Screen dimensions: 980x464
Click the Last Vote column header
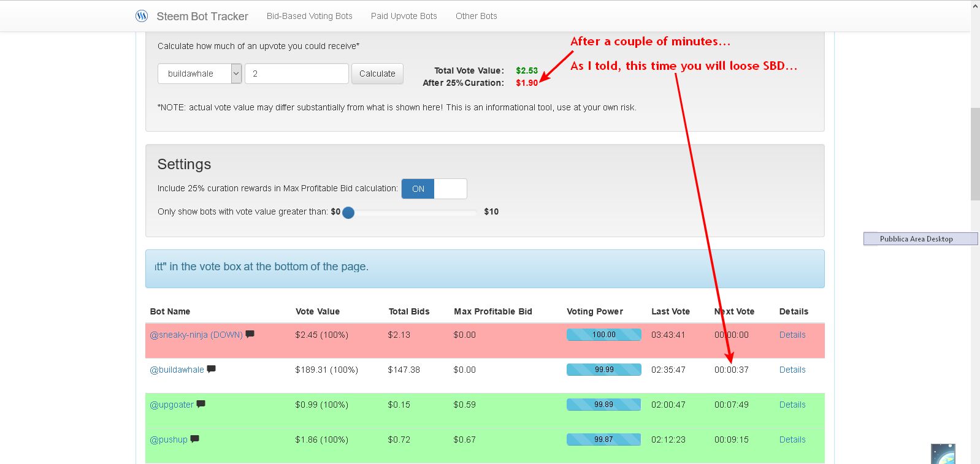tap(670, 311)
